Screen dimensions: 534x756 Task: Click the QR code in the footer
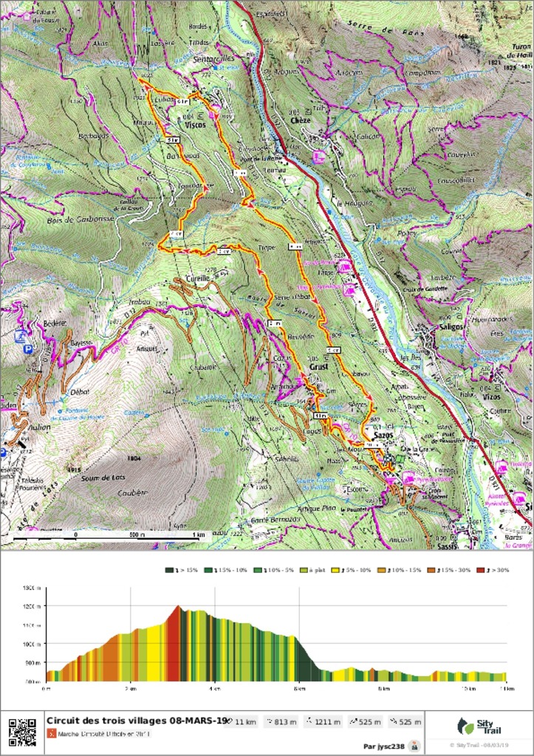(22, 732)
